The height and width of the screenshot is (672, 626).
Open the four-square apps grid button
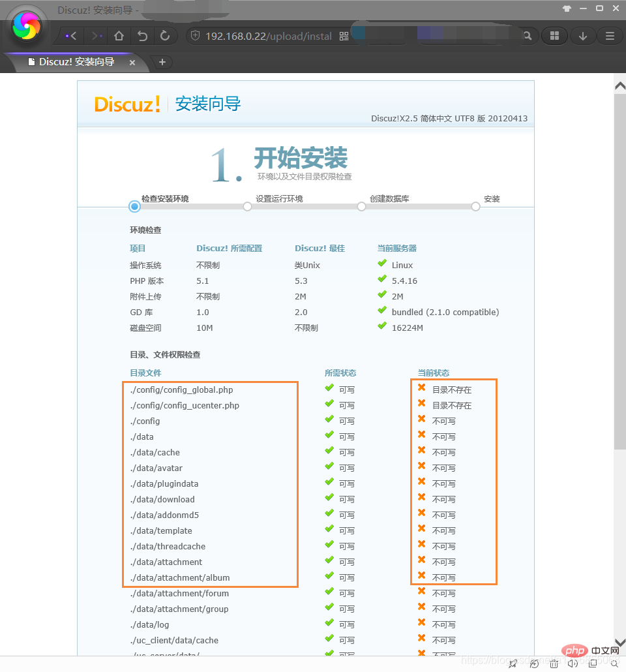click(x=554, y=36)
